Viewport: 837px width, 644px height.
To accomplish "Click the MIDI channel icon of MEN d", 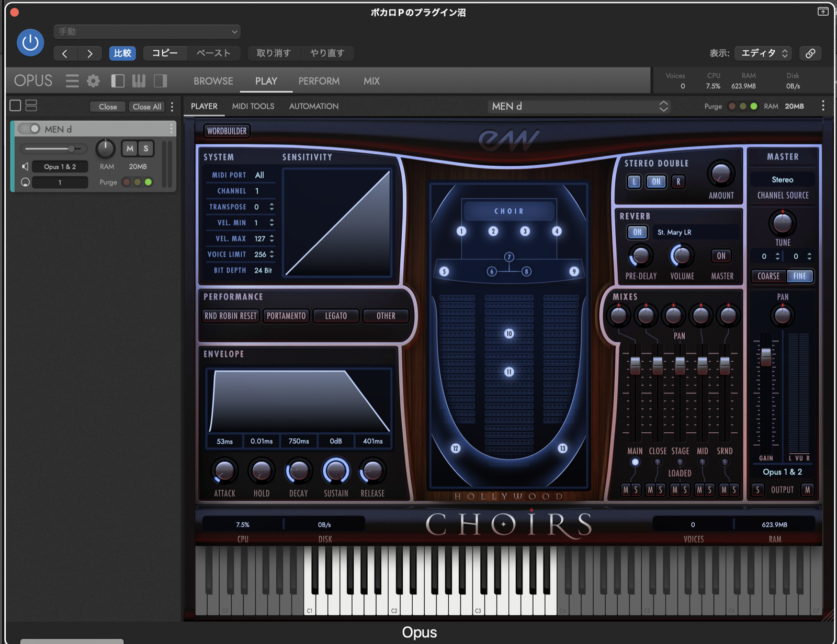I will [25, 182].
